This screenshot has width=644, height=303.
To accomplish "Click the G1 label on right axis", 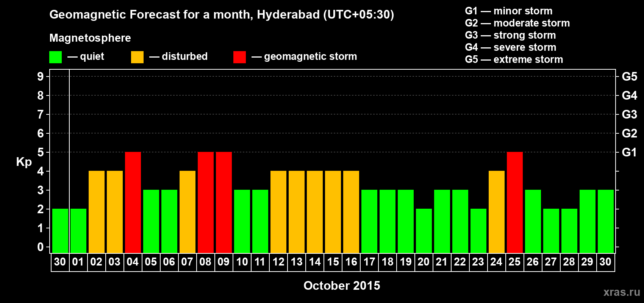I will coord(630,152).
